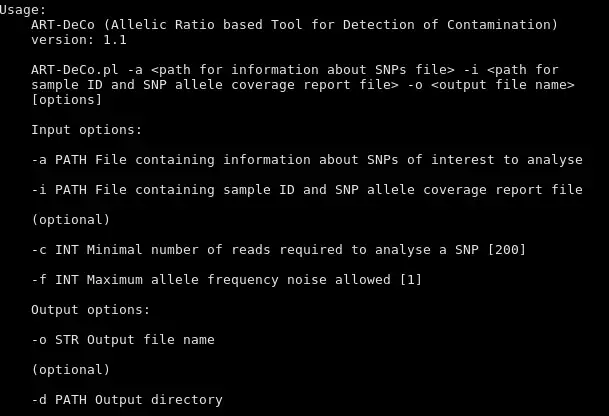Image resolution: width=609 pixels, height=416 pixels.
Task: Click the '[200]' default value
Action: 506,250
